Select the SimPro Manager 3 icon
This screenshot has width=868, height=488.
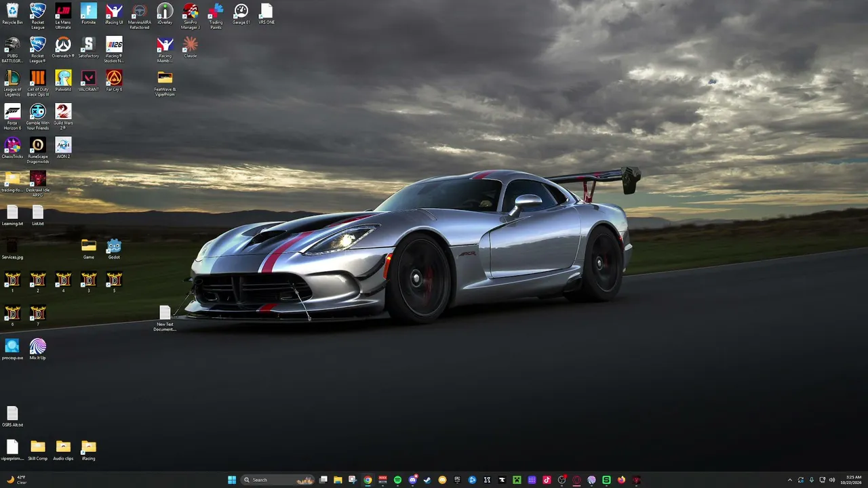(191, 16)
